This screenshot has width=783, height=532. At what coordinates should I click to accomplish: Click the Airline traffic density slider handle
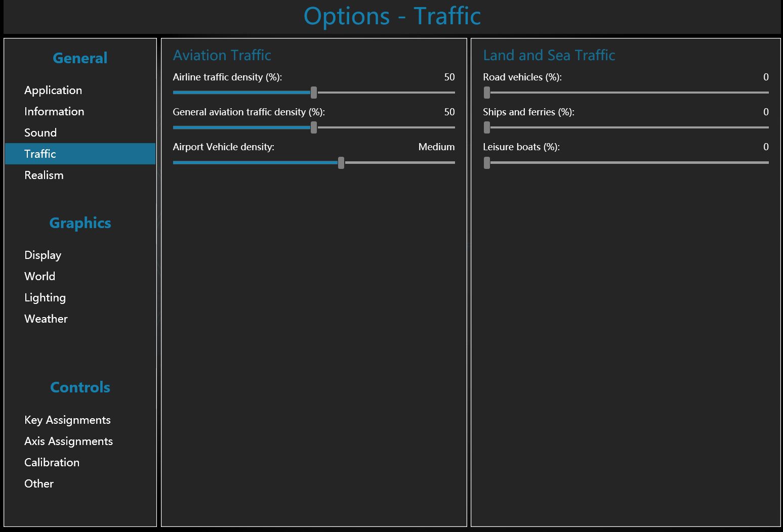click(314, 93)
